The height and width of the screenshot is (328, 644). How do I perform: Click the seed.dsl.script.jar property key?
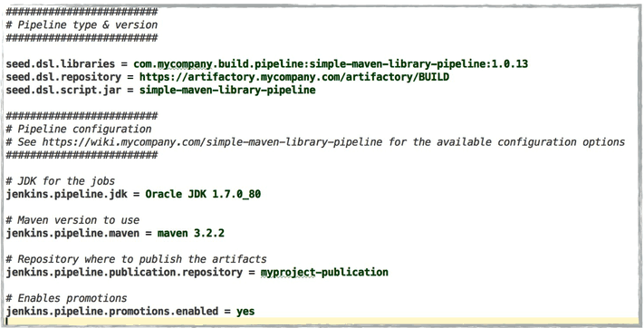tap(63, 90)
